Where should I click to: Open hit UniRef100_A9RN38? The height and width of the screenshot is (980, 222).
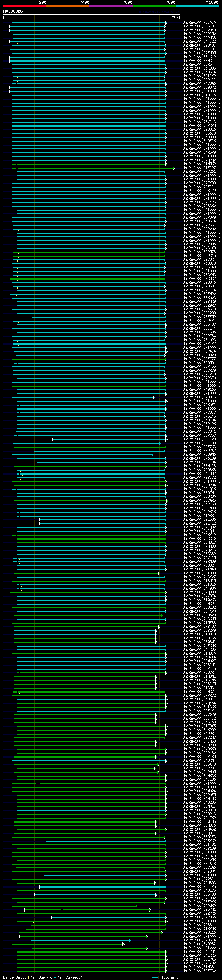(x=199, y=38)
